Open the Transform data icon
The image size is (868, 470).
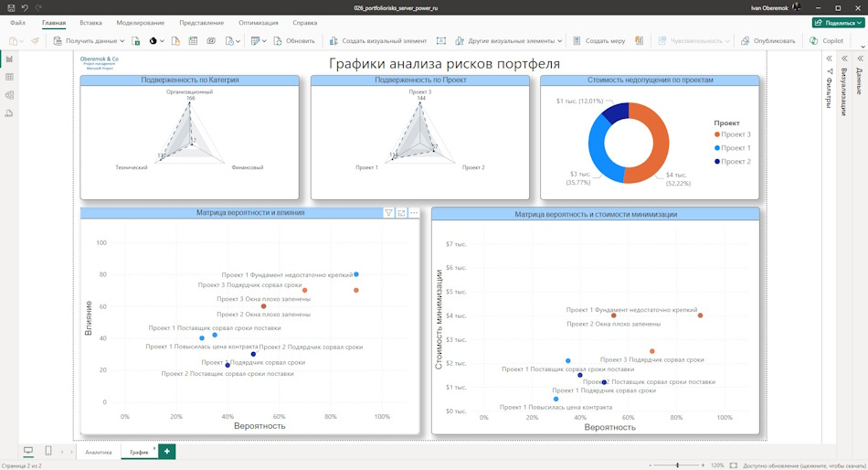(x=255, y=41)
